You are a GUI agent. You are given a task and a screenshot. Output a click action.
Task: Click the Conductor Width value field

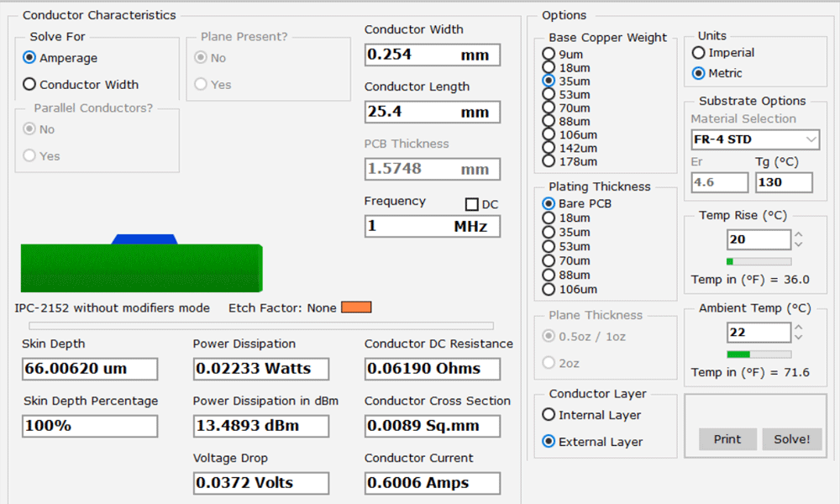point(432,55)
